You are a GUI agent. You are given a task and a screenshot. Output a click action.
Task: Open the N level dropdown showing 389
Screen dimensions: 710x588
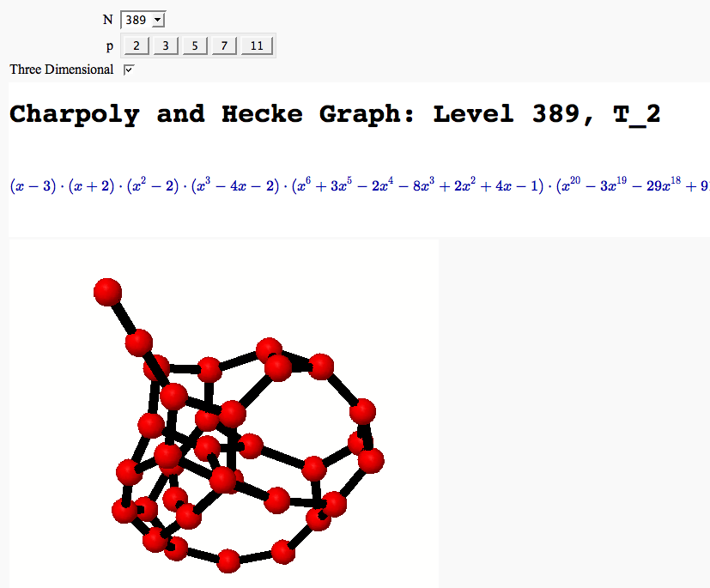coord(143,20)
